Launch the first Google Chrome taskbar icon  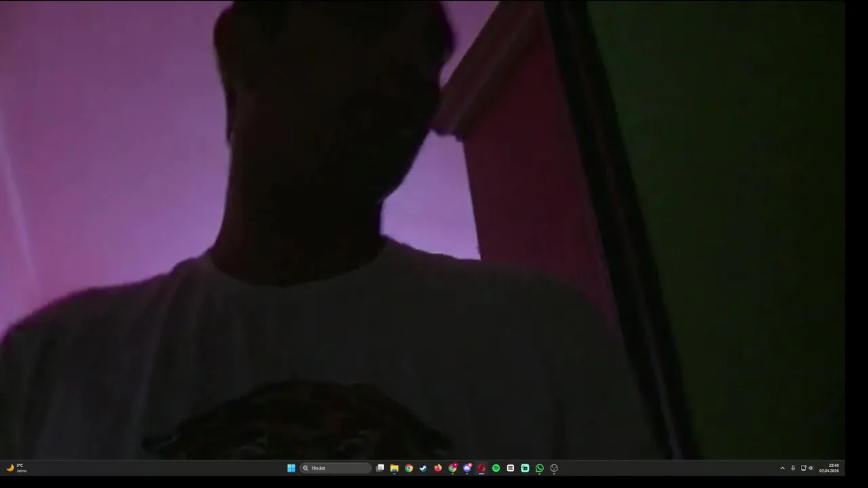coord(409,468)
